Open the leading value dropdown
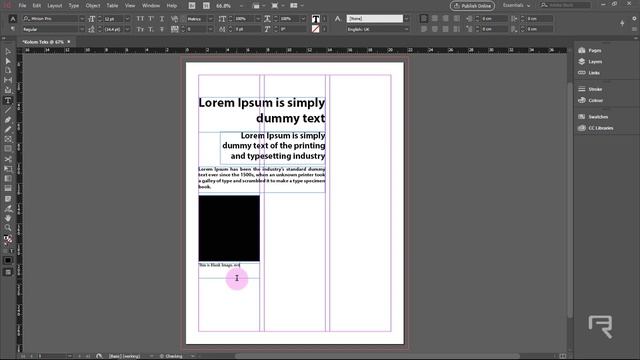Screen dimensions: 640x360 127,29
